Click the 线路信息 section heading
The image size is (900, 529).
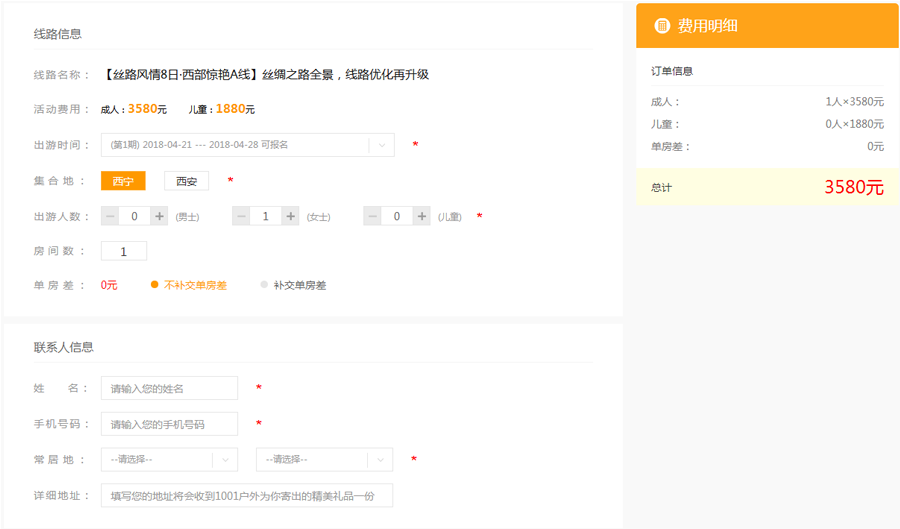coord(57,34)
